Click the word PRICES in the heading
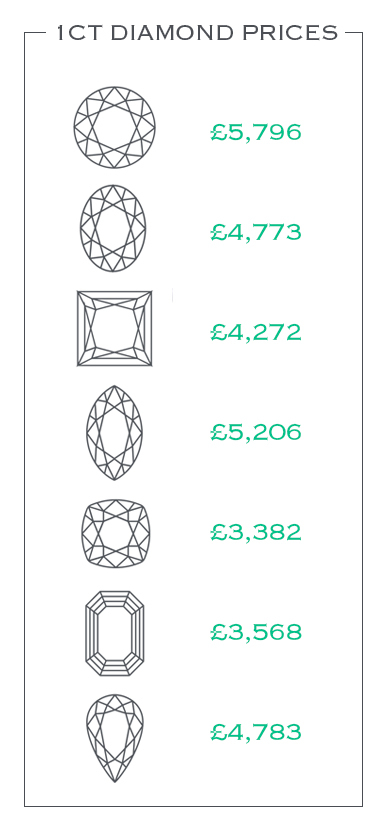 click(290, 33)
